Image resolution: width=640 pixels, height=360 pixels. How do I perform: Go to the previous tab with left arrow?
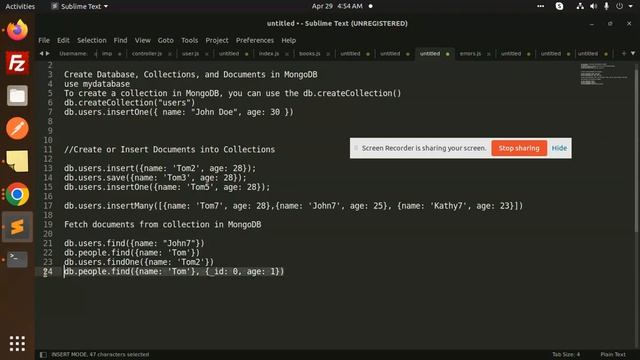pyautogui.click(x=41, y=53)
